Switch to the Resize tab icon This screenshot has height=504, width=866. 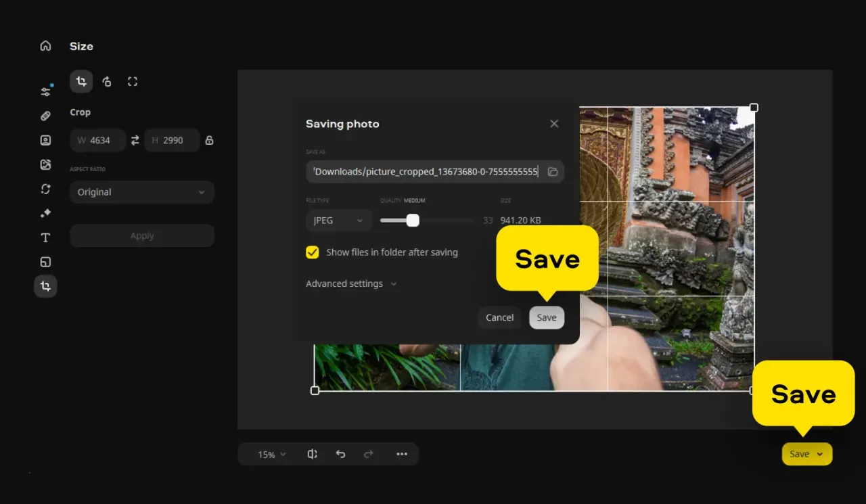(133, 82)
